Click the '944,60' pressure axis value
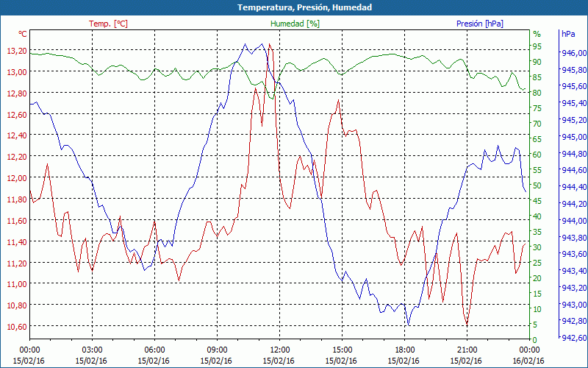 (x=574, y=170)
